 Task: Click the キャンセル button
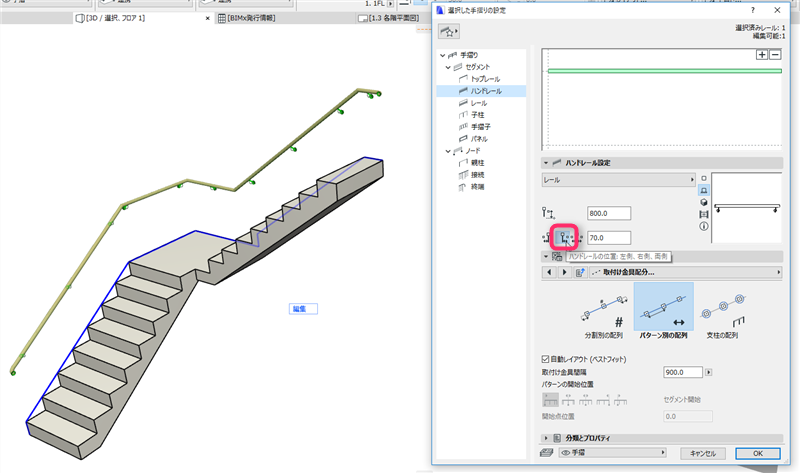pyautogui.click(x=703, y=453)
